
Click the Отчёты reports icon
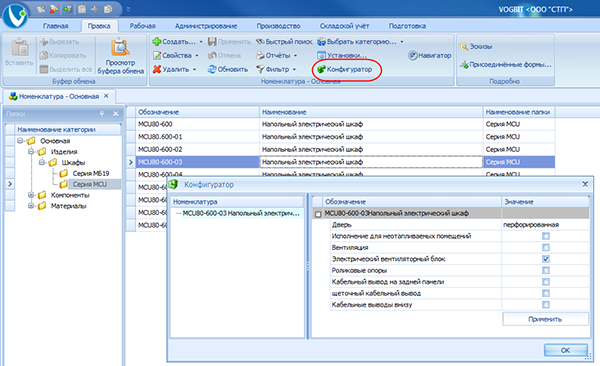point(260,56)
